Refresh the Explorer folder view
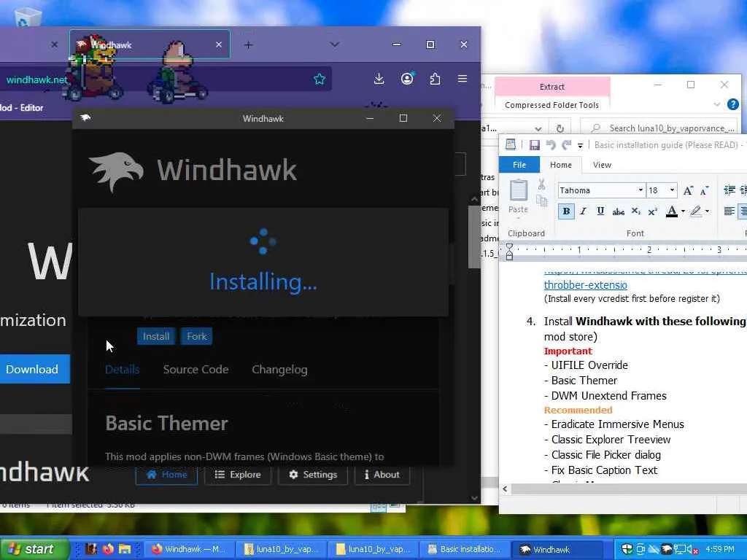This screenshot has height=560, width=747. click(x=560, y=128)
